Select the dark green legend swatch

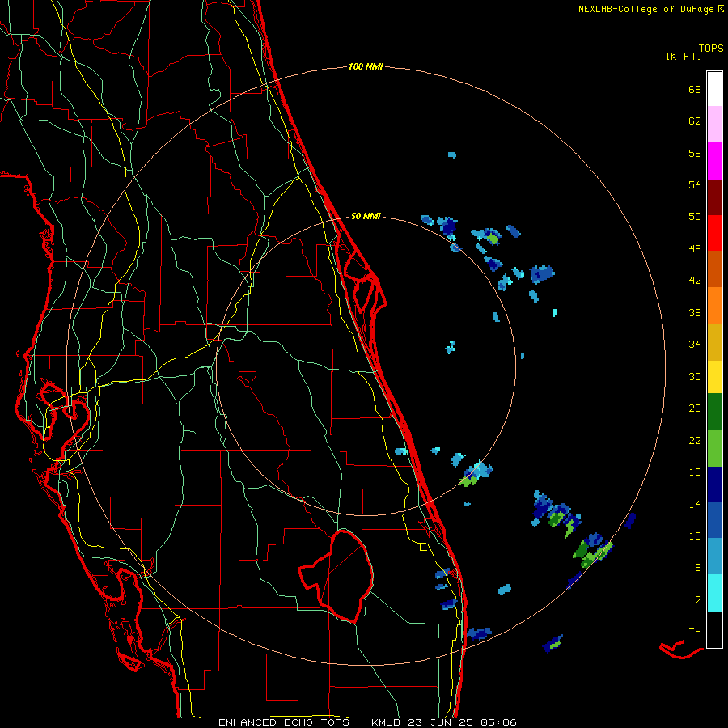[x=714, y=412]
